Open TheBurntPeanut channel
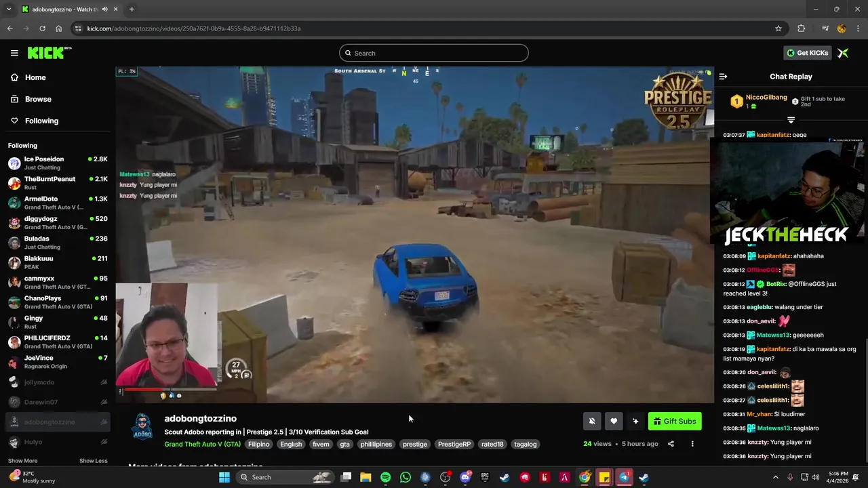868x488 pixels. point(58,183)
